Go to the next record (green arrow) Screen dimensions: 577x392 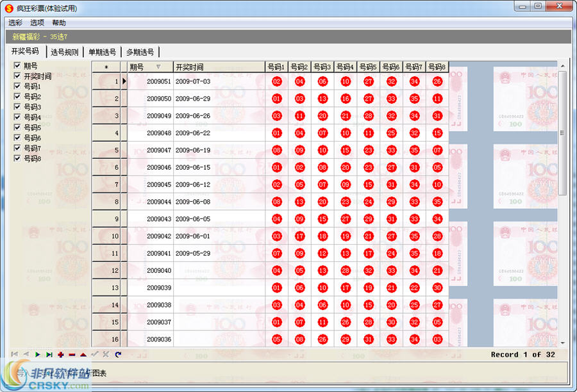pyautogui.click(x=38, y=354)
